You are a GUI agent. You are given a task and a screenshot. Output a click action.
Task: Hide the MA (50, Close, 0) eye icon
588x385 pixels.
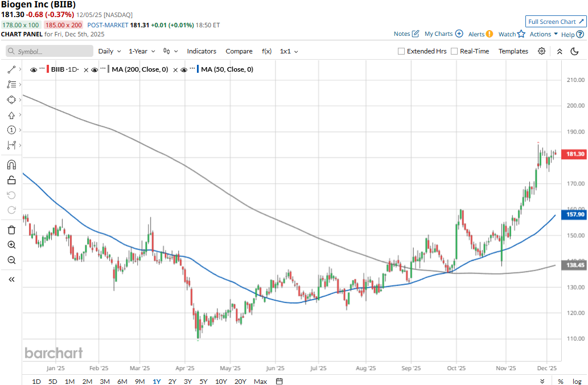[184, 69]
